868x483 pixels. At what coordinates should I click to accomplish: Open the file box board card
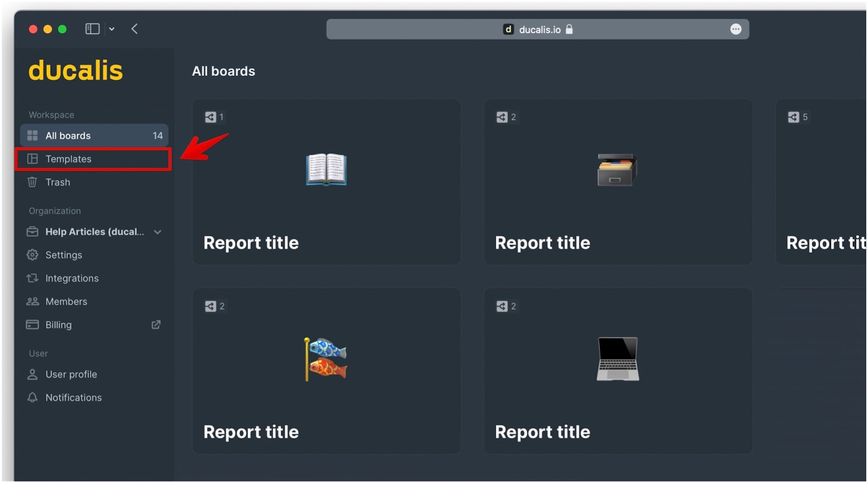pyautogui.click(x=618, y=182)
